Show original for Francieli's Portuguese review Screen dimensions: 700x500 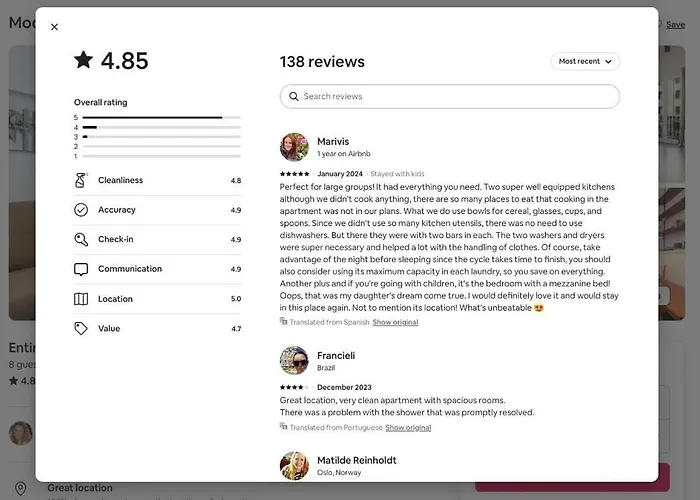408,427
